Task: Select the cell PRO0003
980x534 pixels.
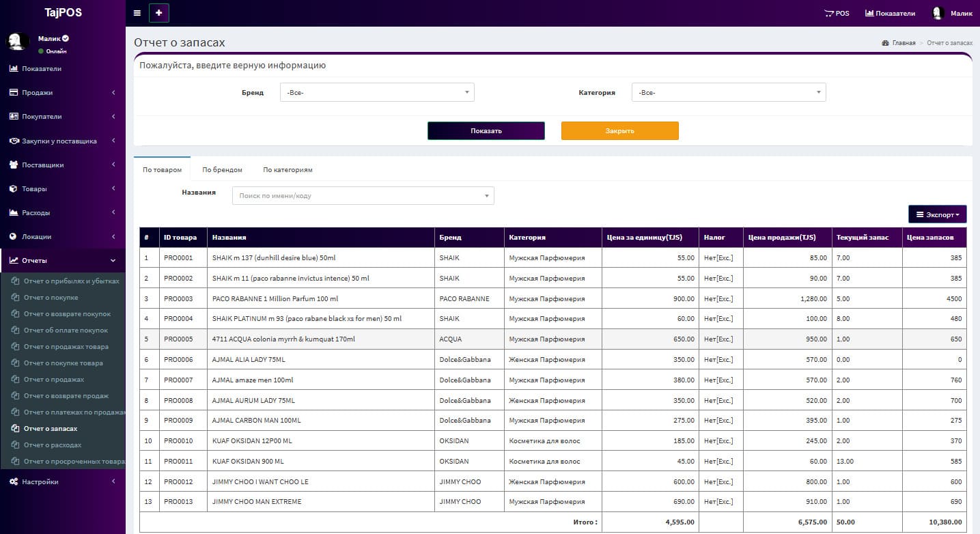Action: [x=183, y=298]
